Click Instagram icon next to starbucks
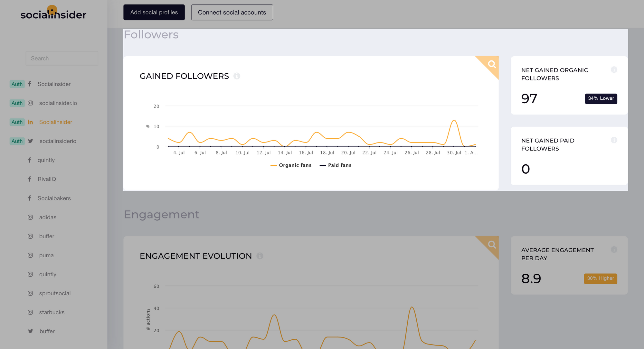The height and width of the screenshot is (349, 644). pyautogui.click(x=30, y=312)
